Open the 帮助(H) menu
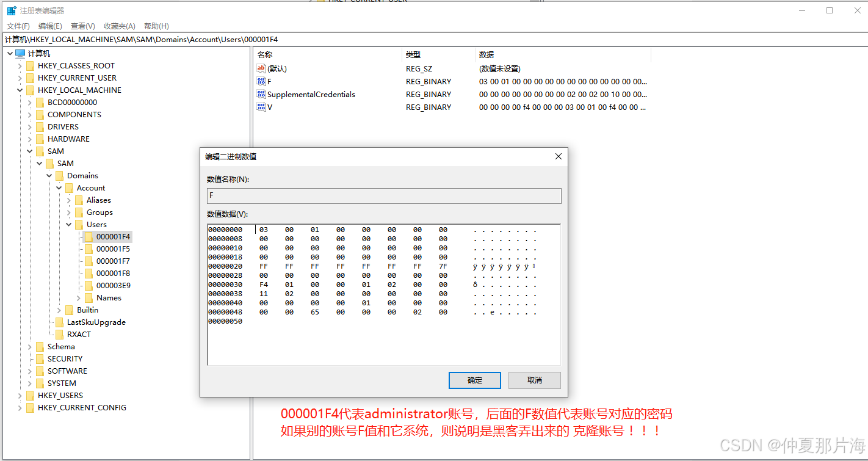Image resolution: width=868 pixels, height=461 pixels. pos(156,26)
